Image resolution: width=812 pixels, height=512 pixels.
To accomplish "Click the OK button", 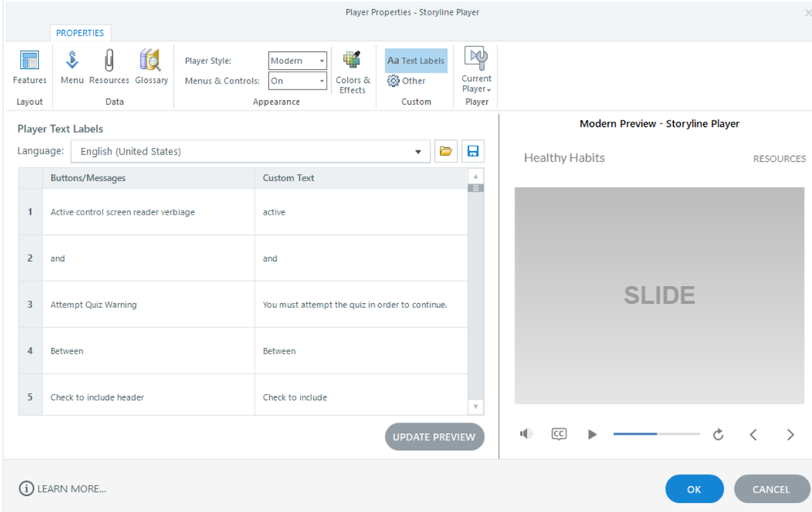I will (694, 489).
